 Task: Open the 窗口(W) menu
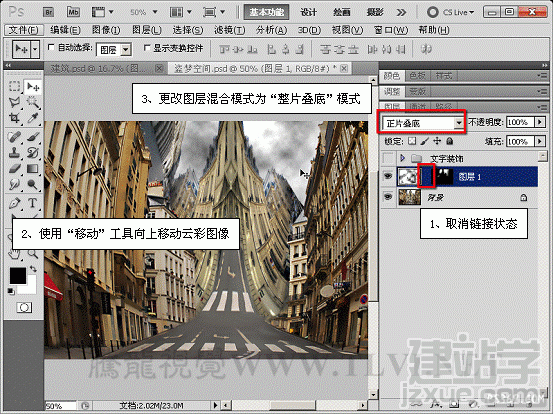click(390, 30)
